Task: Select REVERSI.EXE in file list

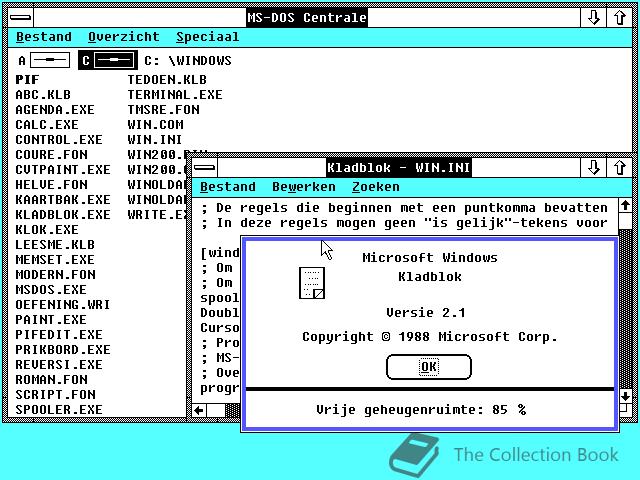Action: point(59,364)
